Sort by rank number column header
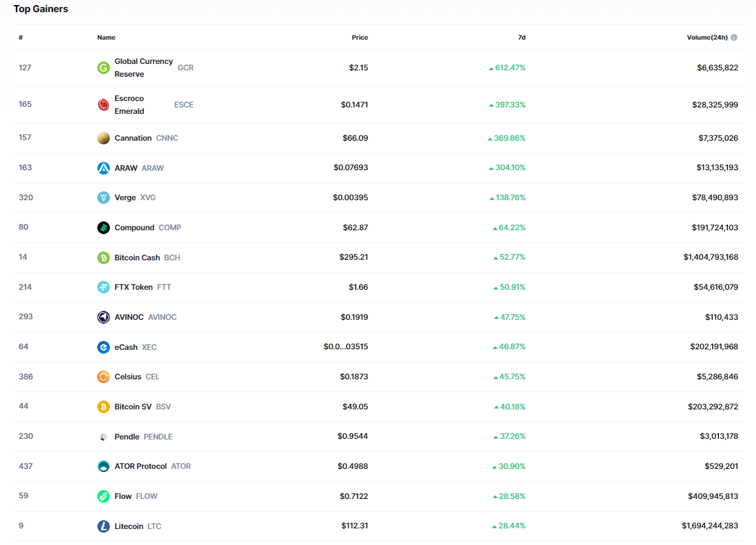This screenshot has width=756, height=545. [x=20, y=37]
